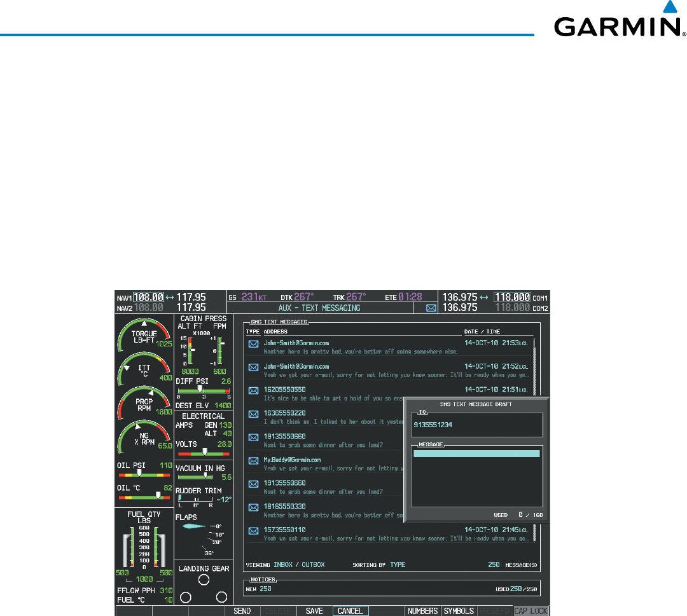
Task: Click the ETE 01:28 readout
Action: (x=403, y=298)
